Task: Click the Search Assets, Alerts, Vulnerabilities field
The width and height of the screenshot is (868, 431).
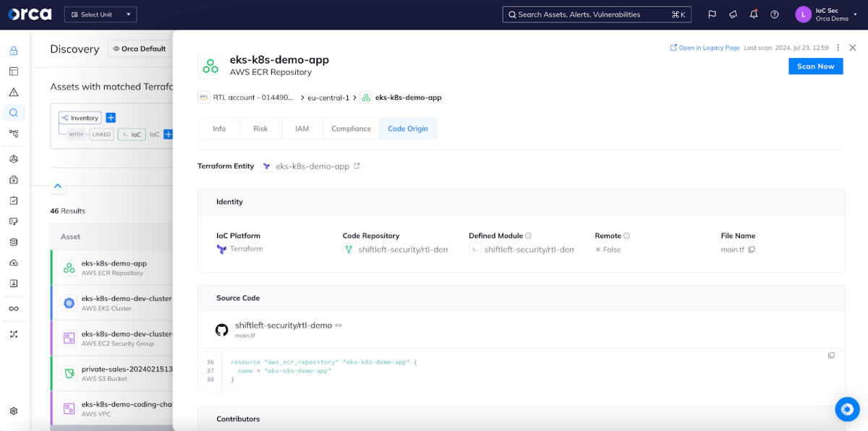Action: [x=597, y=14]
